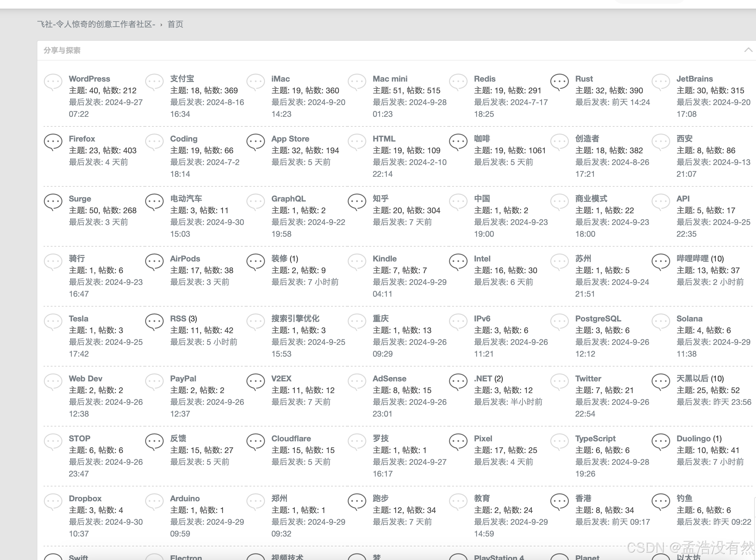The height and width of the screenshot is (560, 756).
Task: Click the chat icon beside 知乎
Action: 357,202
